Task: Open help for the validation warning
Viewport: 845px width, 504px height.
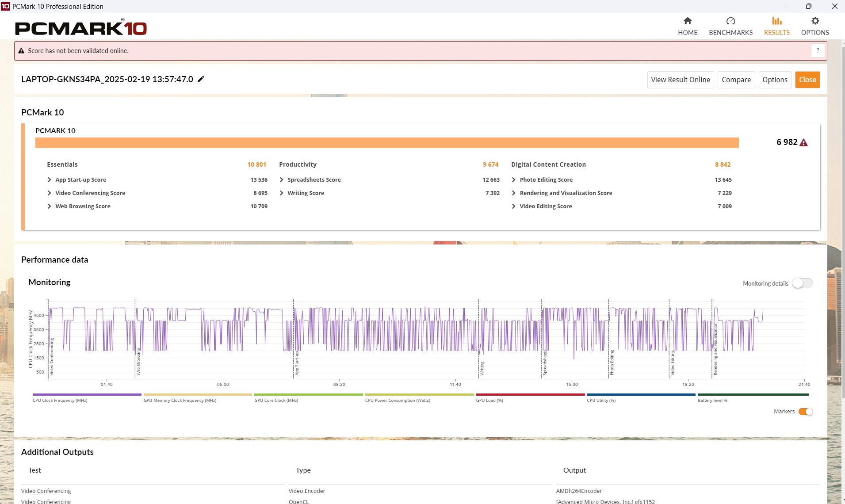Action: pyautogui.click(x=818, y=51)
